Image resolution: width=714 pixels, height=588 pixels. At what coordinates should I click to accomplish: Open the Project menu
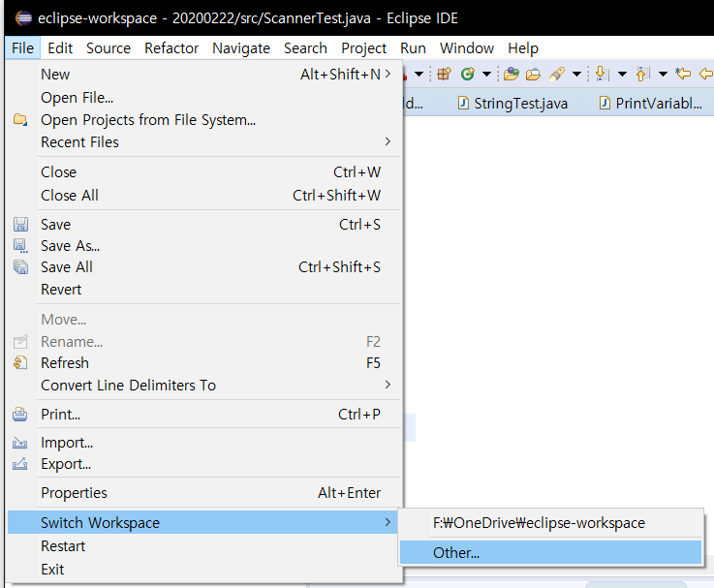[363, 47]
